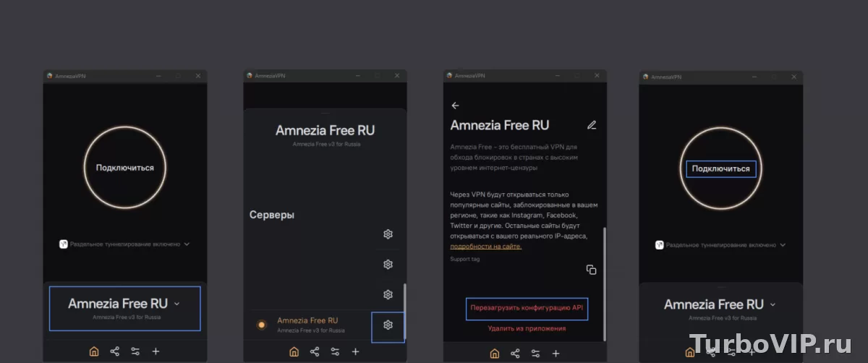868x363 pixels.
Task: Click plus icon in the Серверы window
Action: coord(355,351)
